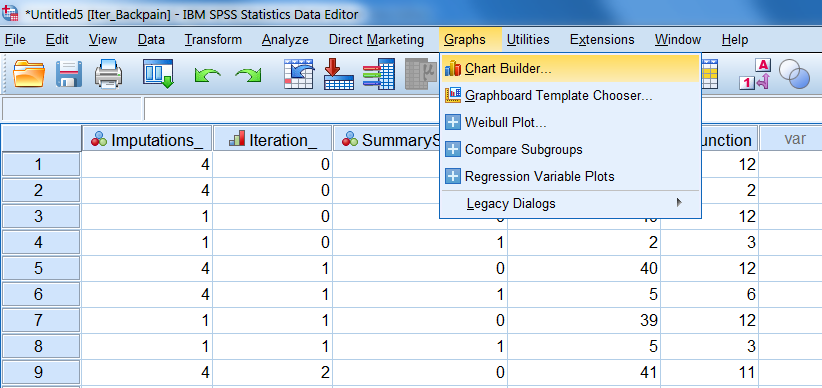The height and width of the screenshot is (388, 822).
Task: Select row header 9
Action: pyautogui.click(x=41, y=372)
